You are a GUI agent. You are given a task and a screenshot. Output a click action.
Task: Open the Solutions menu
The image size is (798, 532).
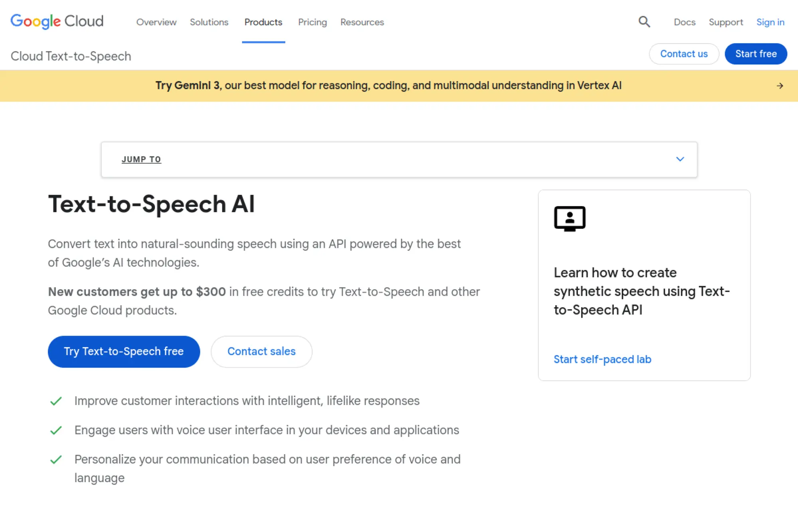click(209, 22)
